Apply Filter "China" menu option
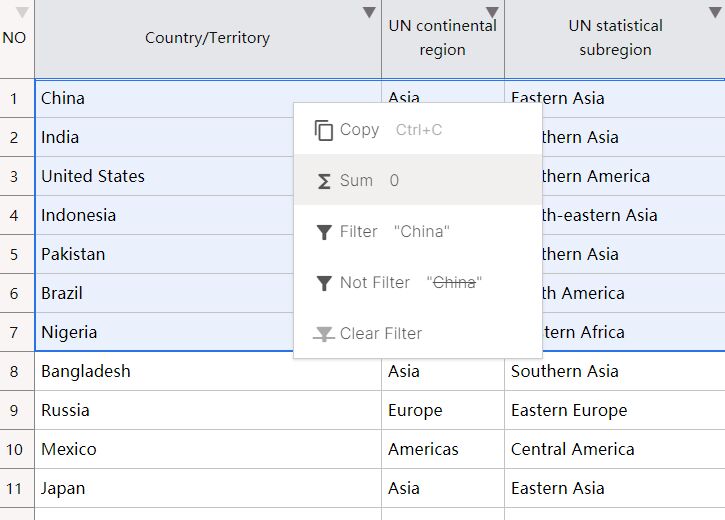725x520 pixels. point(394,232)
